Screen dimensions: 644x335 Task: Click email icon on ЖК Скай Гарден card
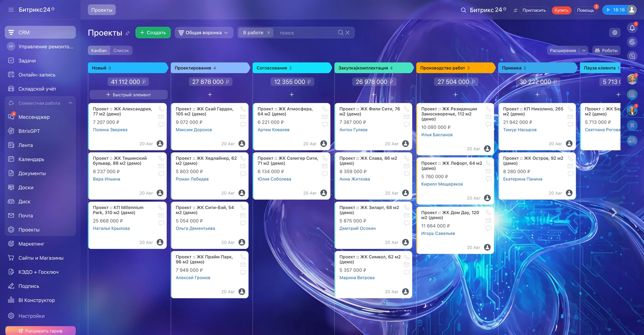tap(243, 117)
